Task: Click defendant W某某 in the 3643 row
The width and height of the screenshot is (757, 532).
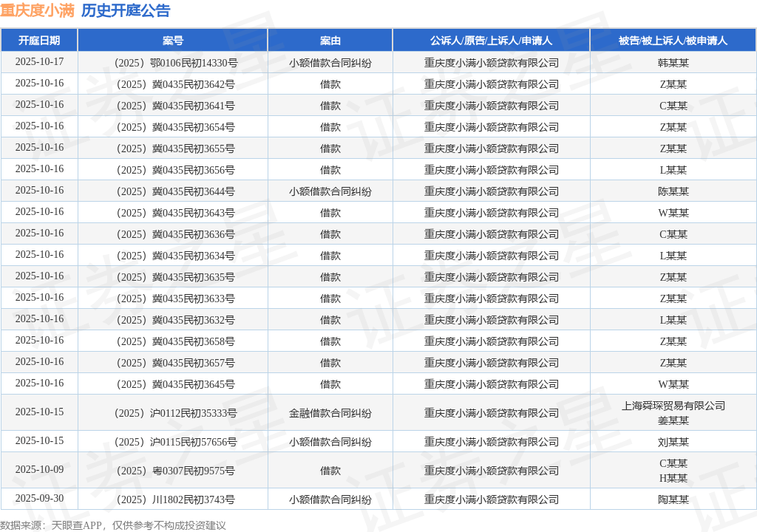Action: pos(673,213)
